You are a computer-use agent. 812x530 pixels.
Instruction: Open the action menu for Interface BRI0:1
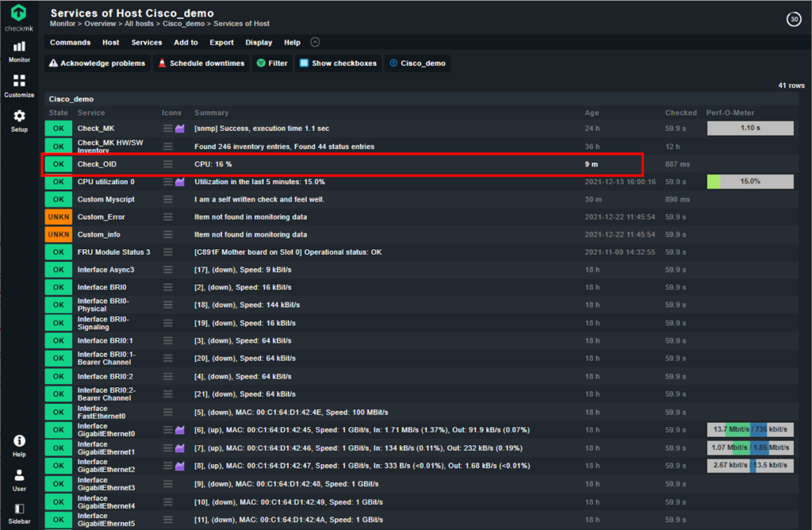click(x=168, y=340)
